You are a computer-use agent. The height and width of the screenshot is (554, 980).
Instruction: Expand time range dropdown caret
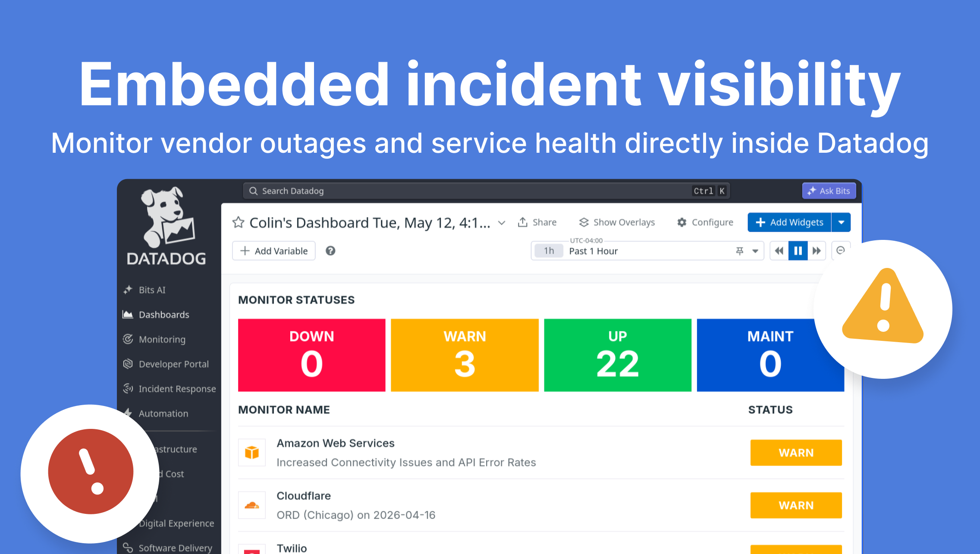(755, 251)
